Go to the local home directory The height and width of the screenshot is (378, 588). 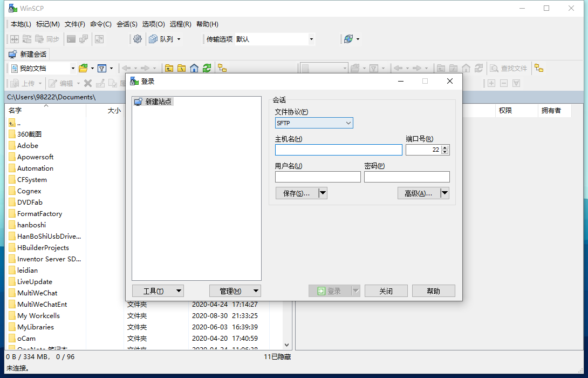click(194, 69)
